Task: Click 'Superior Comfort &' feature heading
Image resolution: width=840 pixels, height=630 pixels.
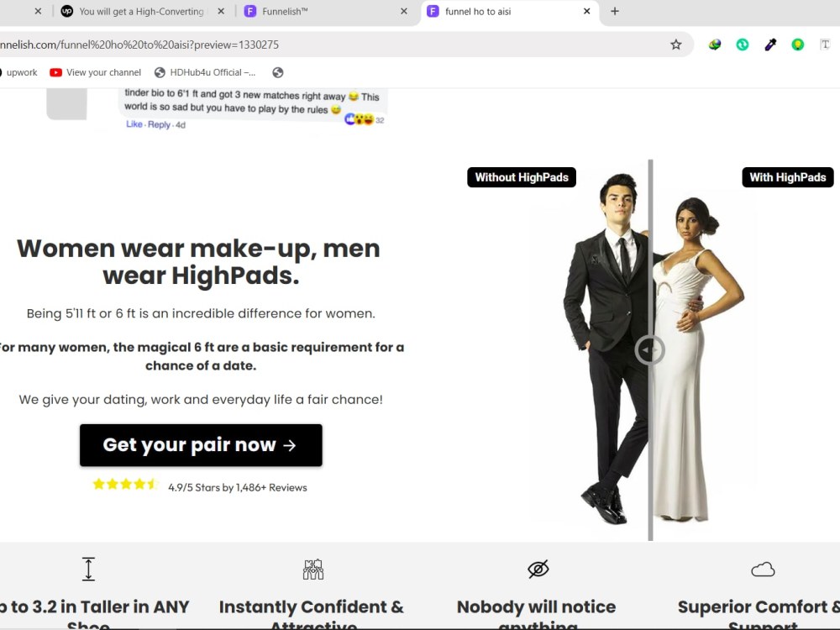Action: [x=759, y=607]
